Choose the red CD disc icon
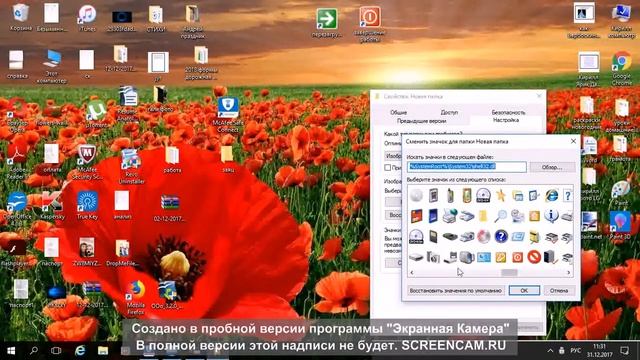 (x=484, y=236)
